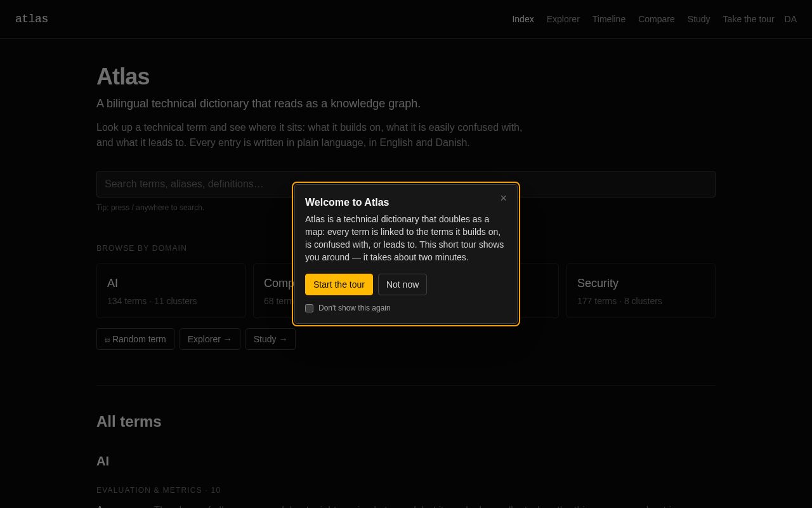The image size is (812, 508).
Task: Click the Evaluation & Metrics cluster label
Action: pyautogui.click(x=159, y=490)
